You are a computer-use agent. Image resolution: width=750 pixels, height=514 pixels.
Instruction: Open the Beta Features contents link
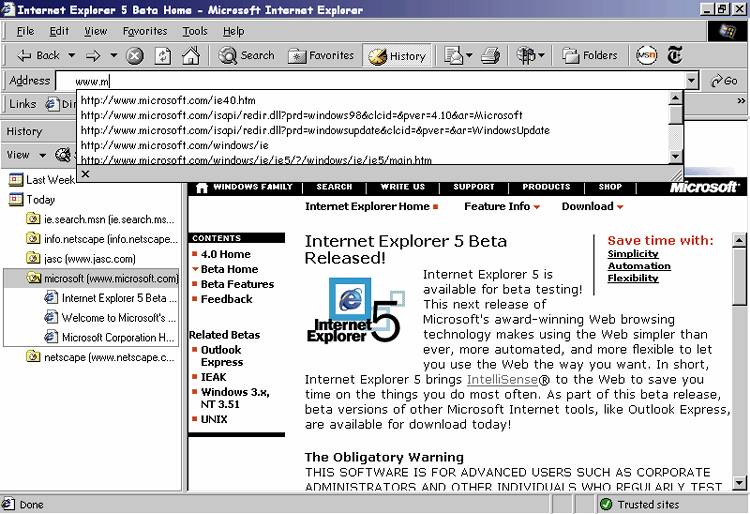click(x=237, y=284)
